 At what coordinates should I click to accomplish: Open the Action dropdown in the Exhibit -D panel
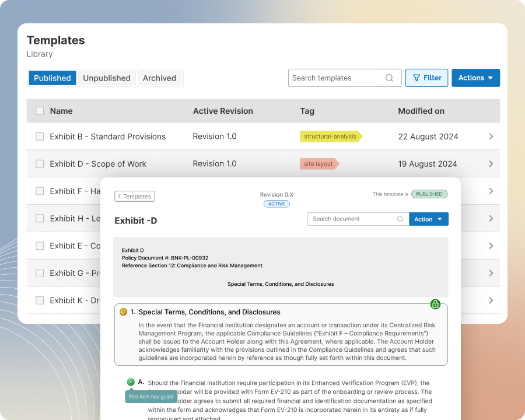[429, 219]
